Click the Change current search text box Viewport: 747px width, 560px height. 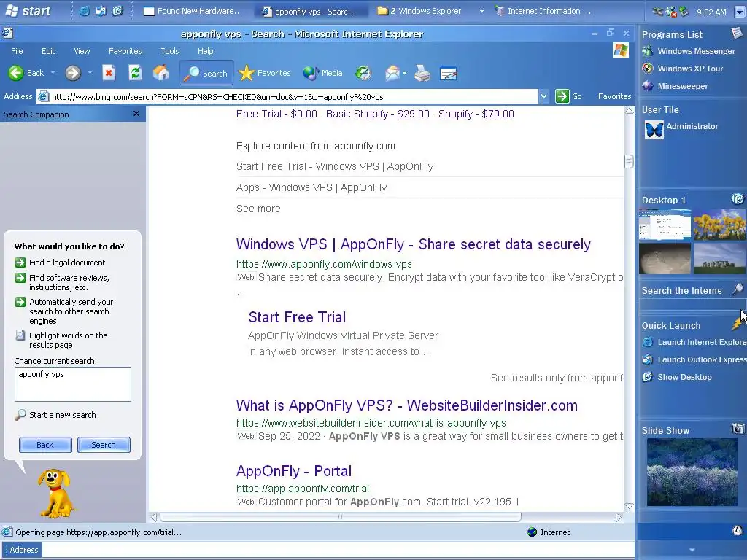pyautogui.click(x=73, y=384)
